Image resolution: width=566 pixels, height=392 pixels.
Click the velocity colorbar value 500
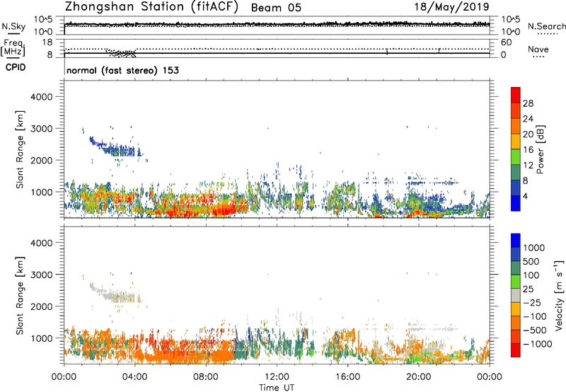(x=531, y=261)
